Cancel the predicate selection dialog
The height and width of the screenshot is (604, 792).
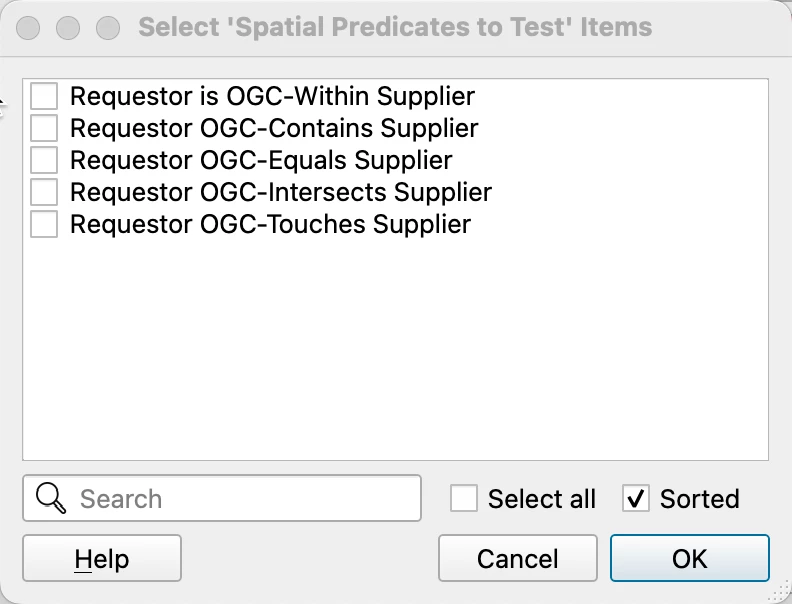[x=518, y=558]
